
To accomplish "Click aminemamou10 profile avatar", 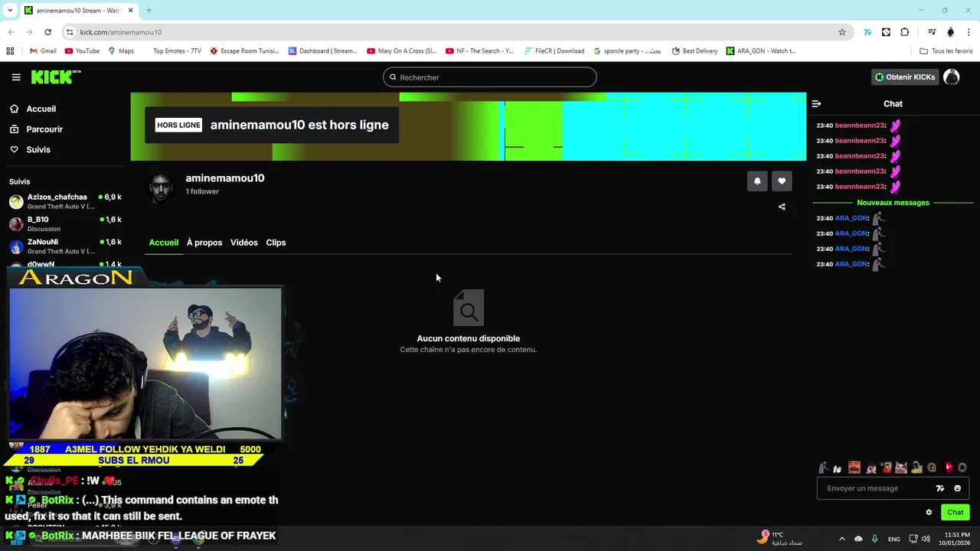I will pyautogui.click(x=161, y=187).
